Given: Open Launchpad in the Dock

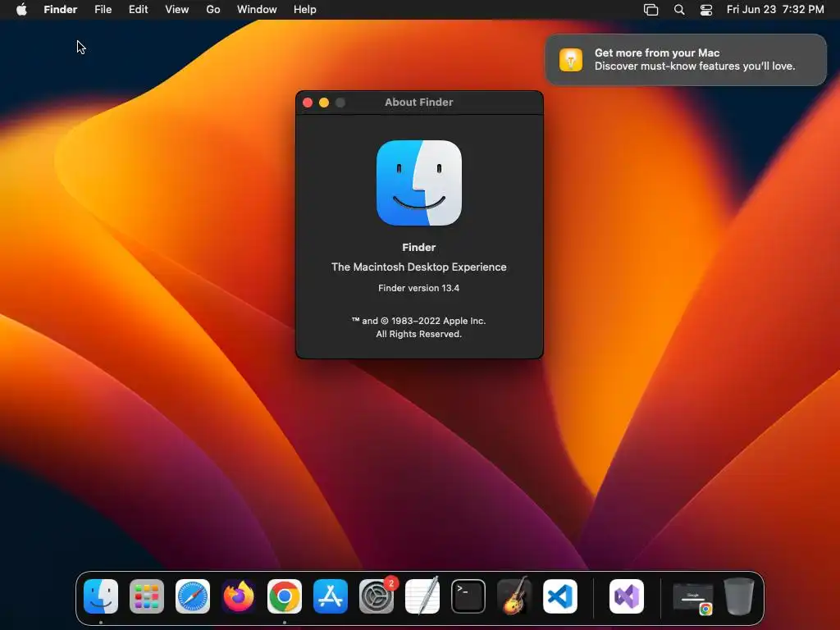Looking at the screenshot, I should click(147, 596).
